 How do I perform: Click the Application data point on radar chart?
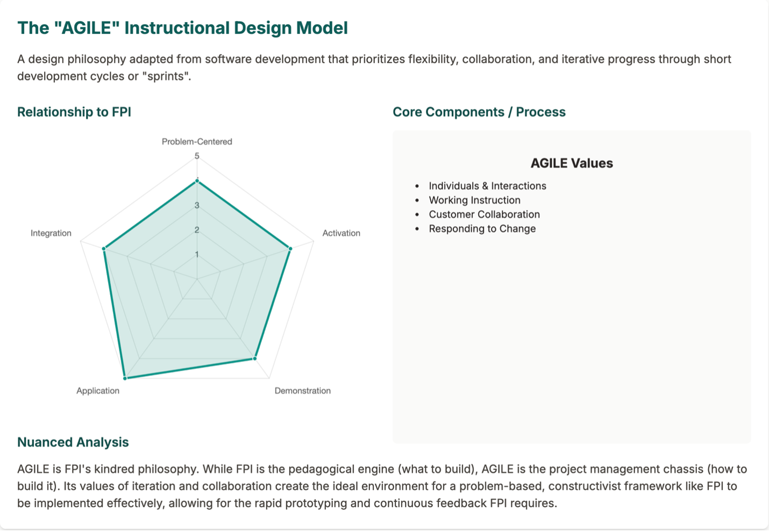[125, 378]
